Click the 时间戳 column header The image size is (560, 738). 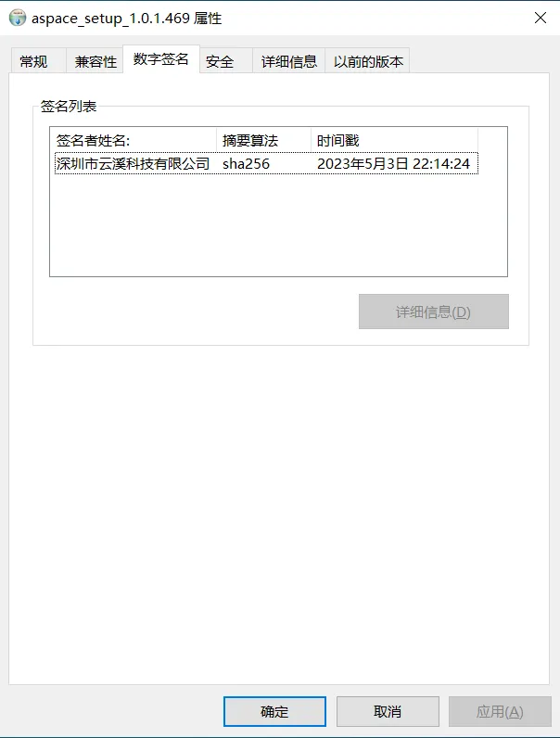click(x=394, y=140)
